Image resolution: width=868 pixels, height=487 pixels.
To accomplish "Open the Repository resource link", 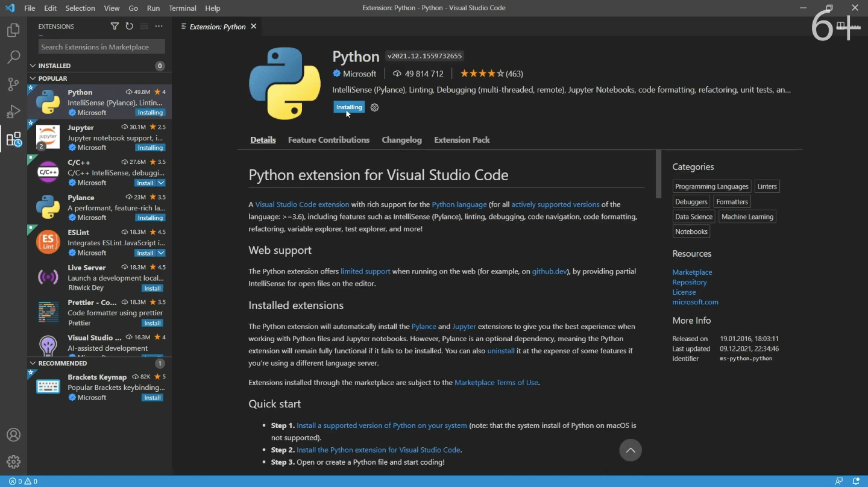I will coord(690,282).
